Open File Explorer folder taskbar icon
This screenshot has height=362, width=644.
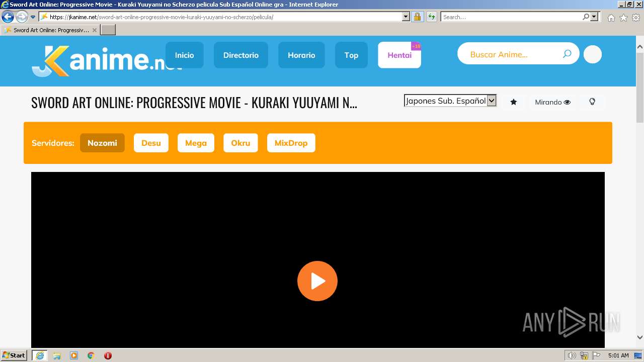click(x=57, y=355)
